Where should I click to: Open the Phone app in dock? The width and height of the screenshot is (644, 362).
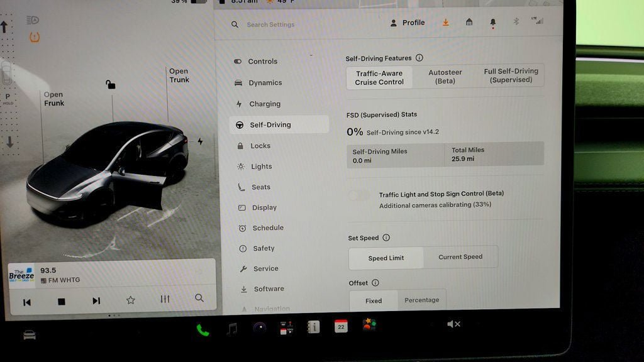[203, 330]
